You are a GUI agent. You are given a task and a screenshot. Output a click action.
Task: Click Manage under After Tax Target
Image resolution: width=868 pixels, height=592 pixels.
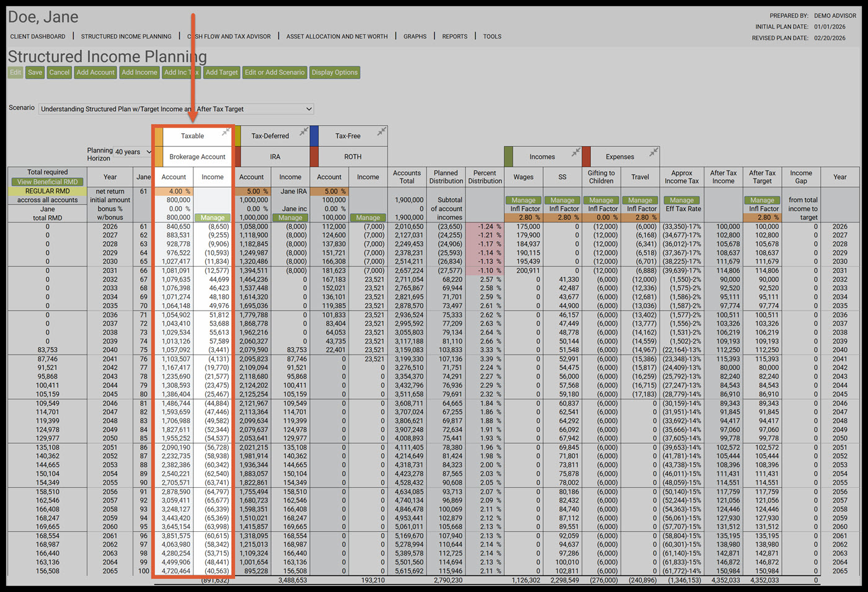click(763, 200)
